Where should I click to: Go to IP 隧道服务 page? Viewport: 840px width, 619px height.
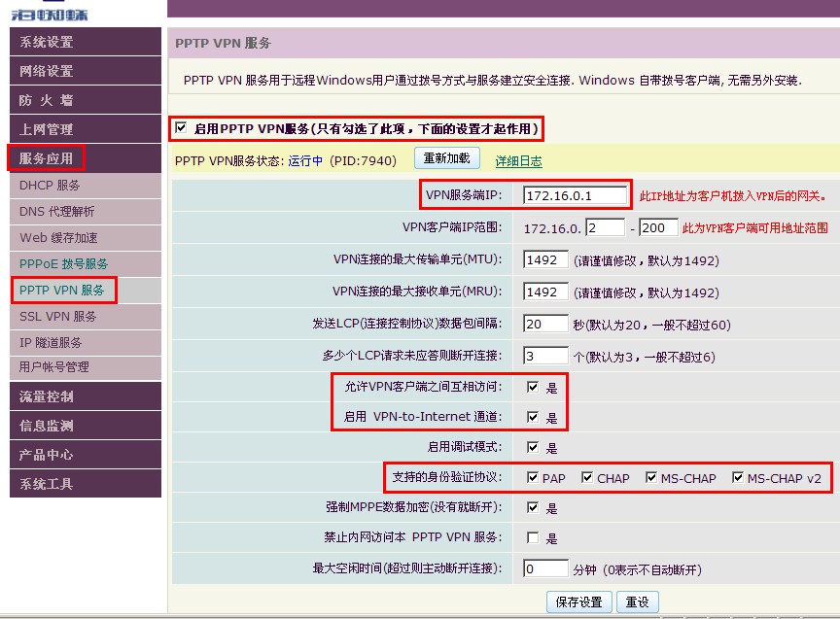point(86,343)
